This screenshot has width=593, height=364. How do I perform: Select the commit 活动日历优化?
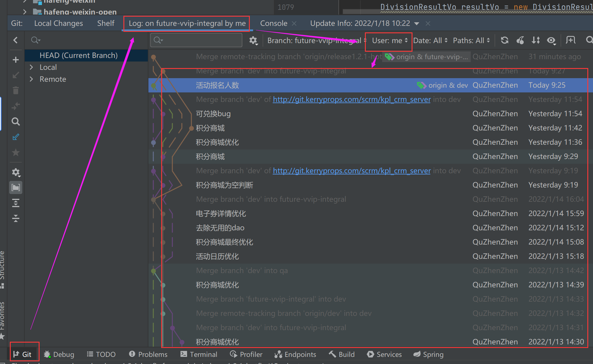pyautogui.click(x=371, y=256)
